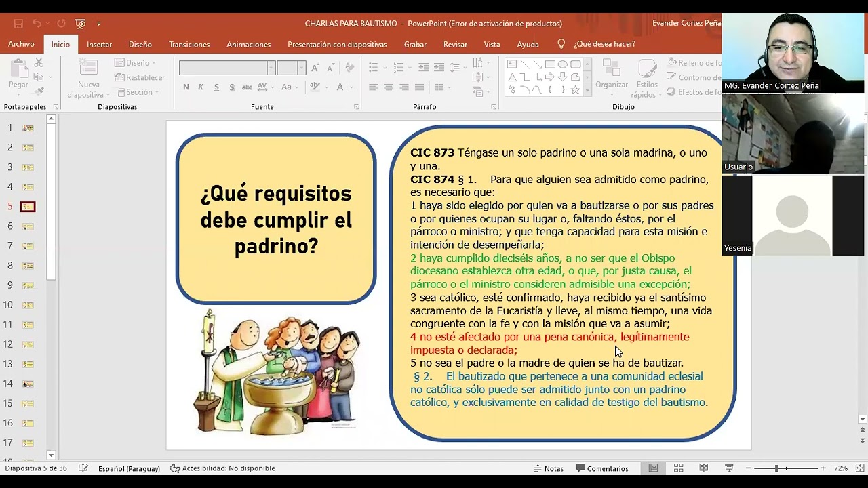
Task: Click the Copy icon
Action: [39, 77]
